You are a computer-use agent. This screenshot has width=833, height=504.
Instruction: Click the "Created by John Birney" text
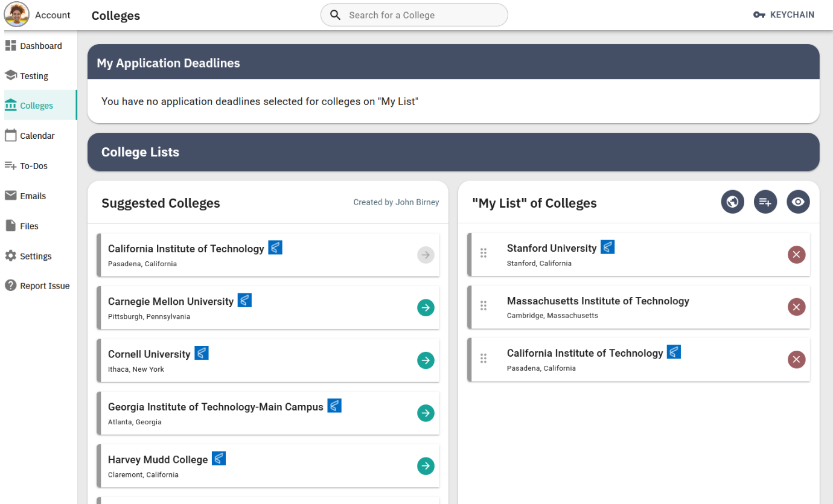[396, 202]
